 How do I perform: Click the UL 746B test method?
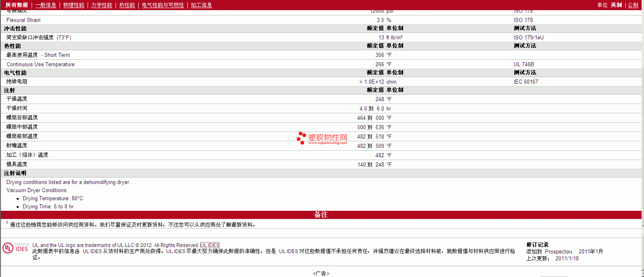pos(524,64)
